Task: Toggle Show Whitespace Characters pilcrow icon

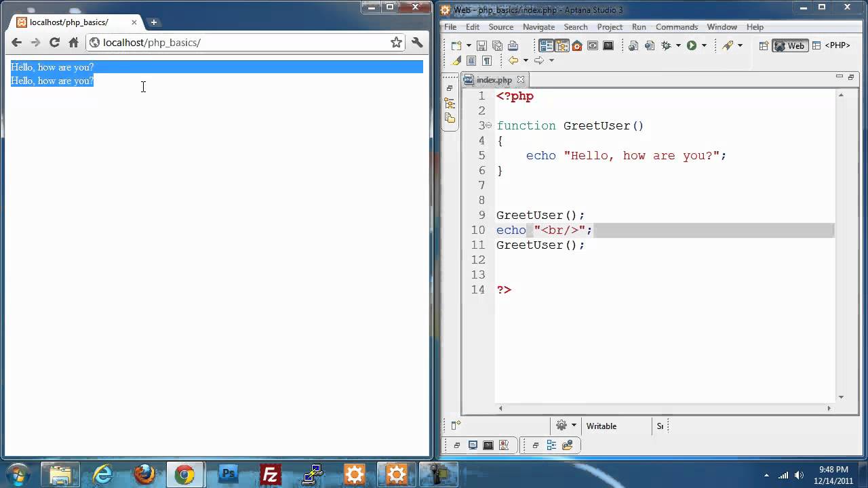Action: tap(486, 61)
